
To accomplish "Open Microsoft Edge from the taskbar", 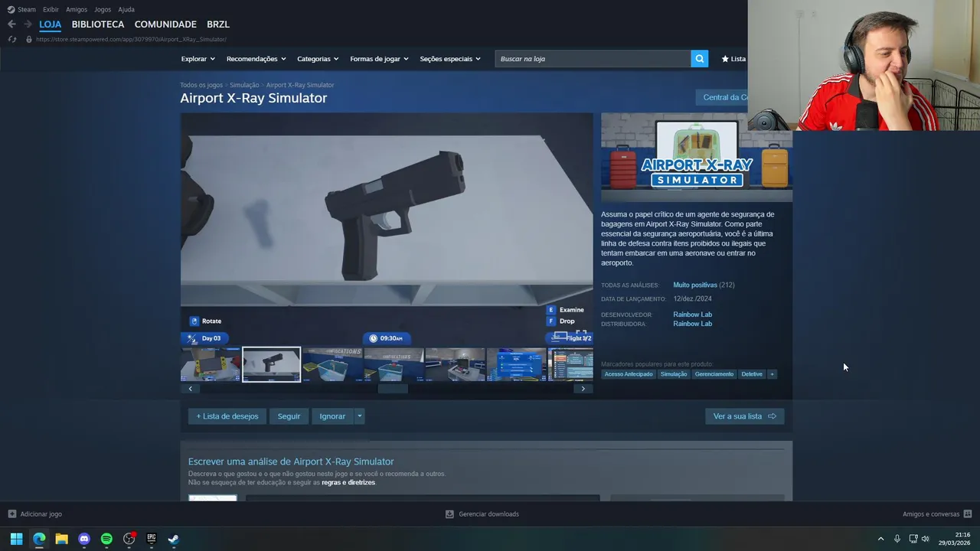I will [39, 539].
